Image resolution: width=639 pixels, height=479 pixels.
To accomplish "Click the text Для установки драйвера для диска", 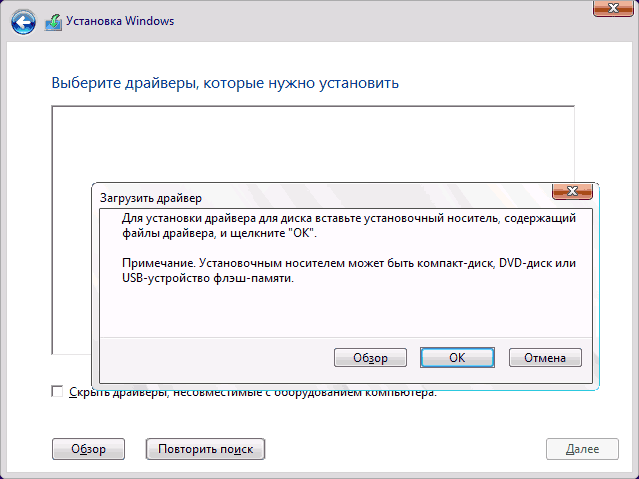I will (x=349, y=225).
